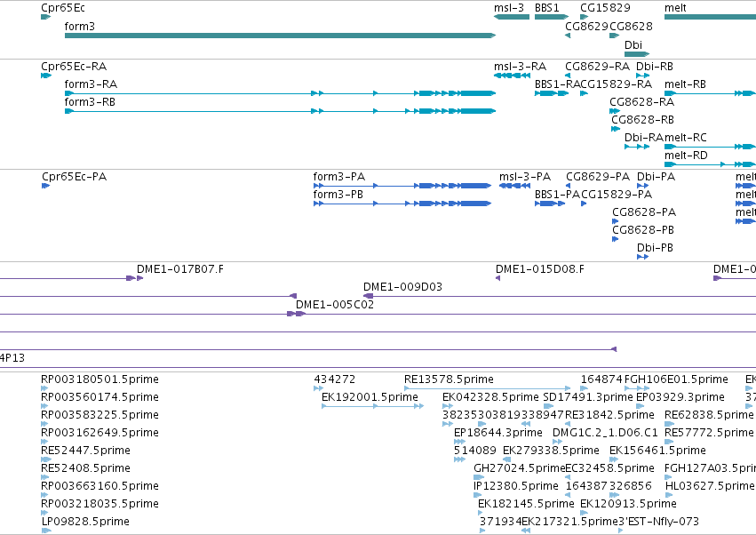Select the msl-3-RA transcript
Image resolution: width=756 pixels, height=535 pixels.
(512, 76)
